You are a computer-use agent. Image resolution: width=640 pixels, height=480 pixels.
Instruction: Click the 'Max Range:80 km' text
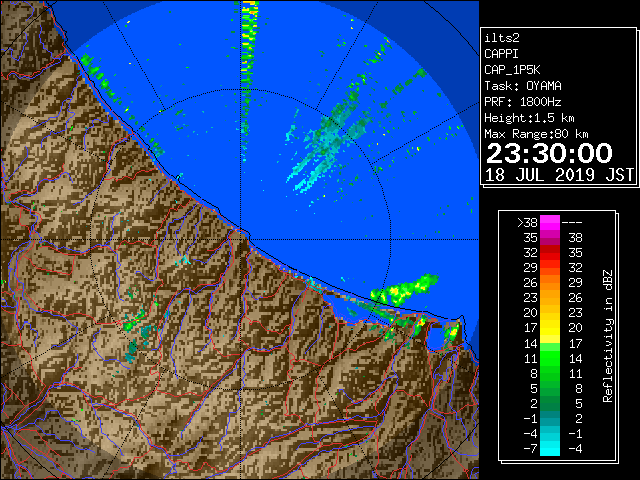pos(536,134)
